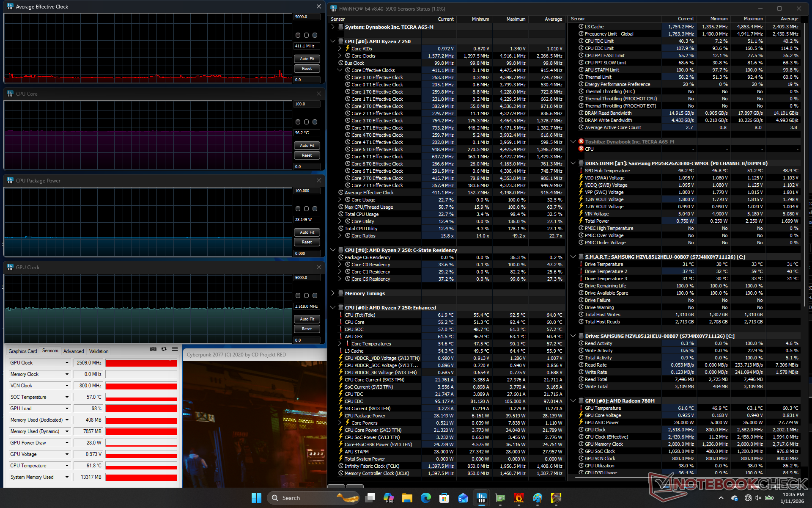This screenshot has height=508, width=812.
Task: Open Paint from the taskbar
Action: tap(537, 498)
